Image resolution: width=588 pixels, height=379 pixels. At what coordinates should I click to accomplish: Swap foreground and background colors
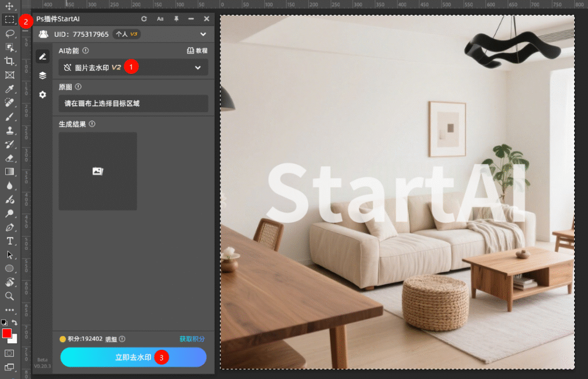(14, 323)
